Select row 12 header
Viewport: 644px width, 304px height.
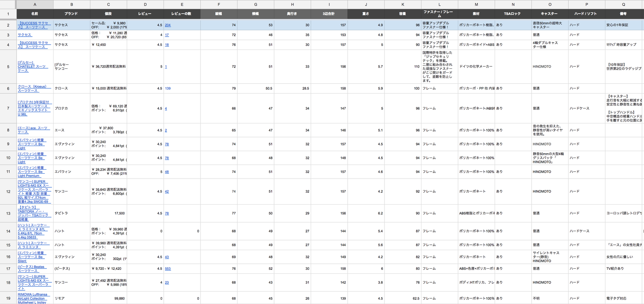[x=8, y=191]
